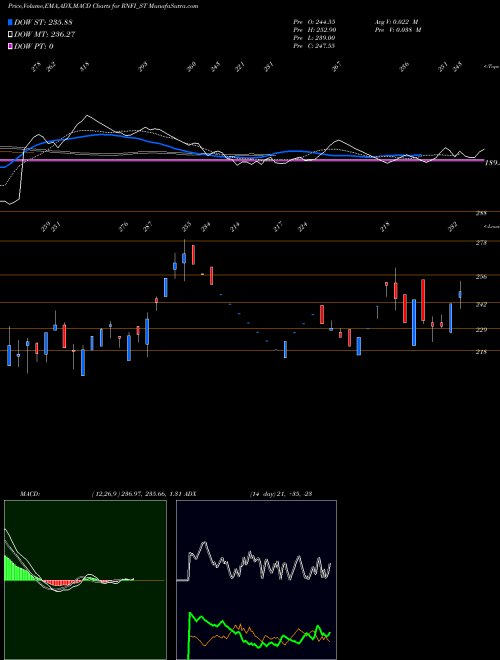Click the 218 price axis label
The image size is (500, 660).
(x=481, y=352)
